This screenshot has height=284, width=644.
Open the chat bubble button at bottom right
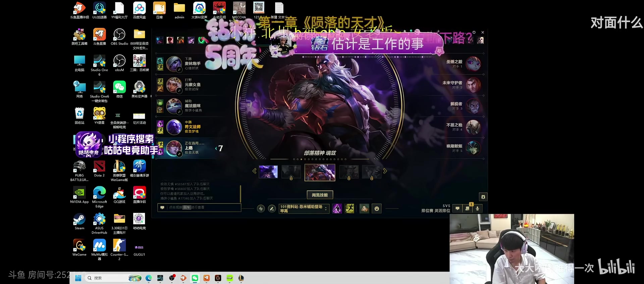pos(458,208)
